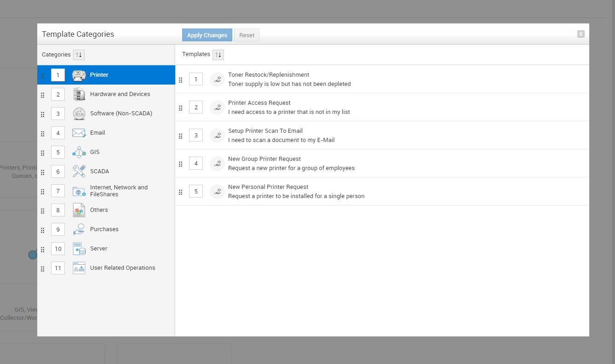Click 'Request a printer to be installed' description
This screenshot has height=364, width=615.
coord(296,196)
